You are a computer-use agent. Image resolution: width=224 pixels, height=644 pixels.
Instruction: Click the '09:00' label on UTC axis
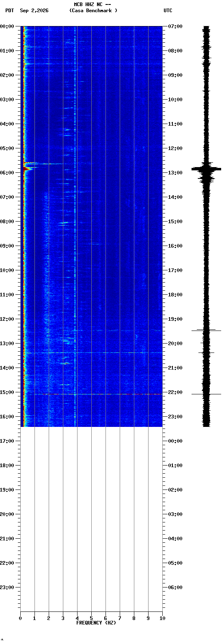pos(175,75)
